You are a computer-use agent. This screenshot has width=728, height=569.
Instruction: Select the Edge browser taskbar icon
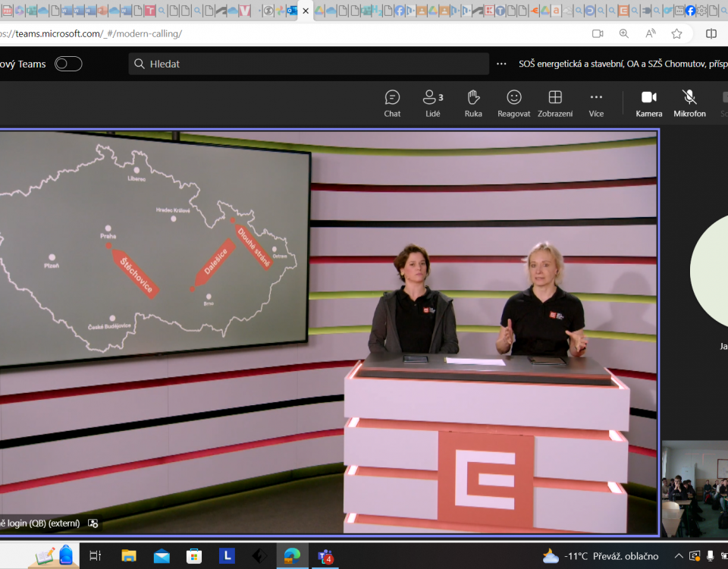(x=293, y=555)
